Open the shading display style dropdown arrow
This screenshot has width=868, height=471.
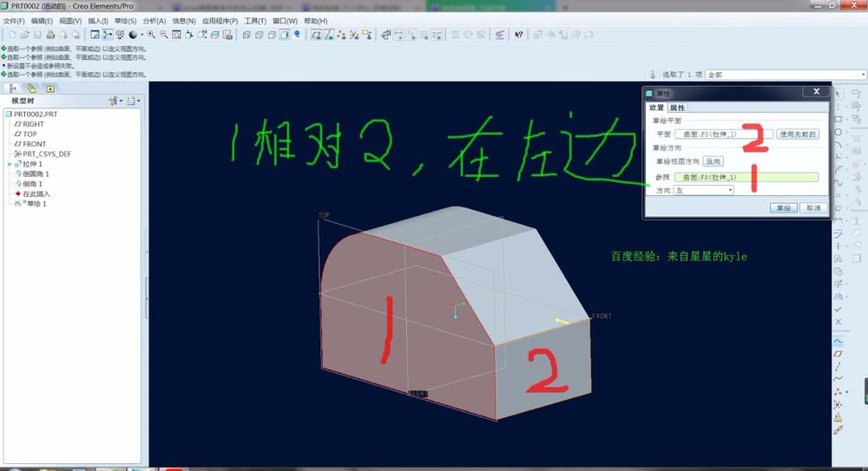click(x=141, y=35)
